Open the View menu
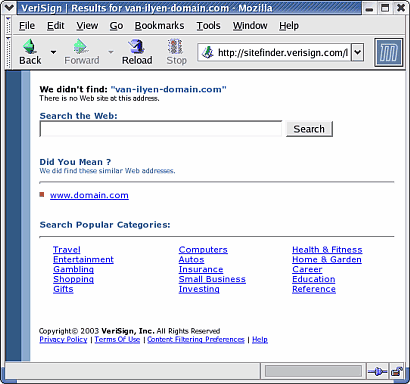410x384 pixels. click(x=87, y=26)
